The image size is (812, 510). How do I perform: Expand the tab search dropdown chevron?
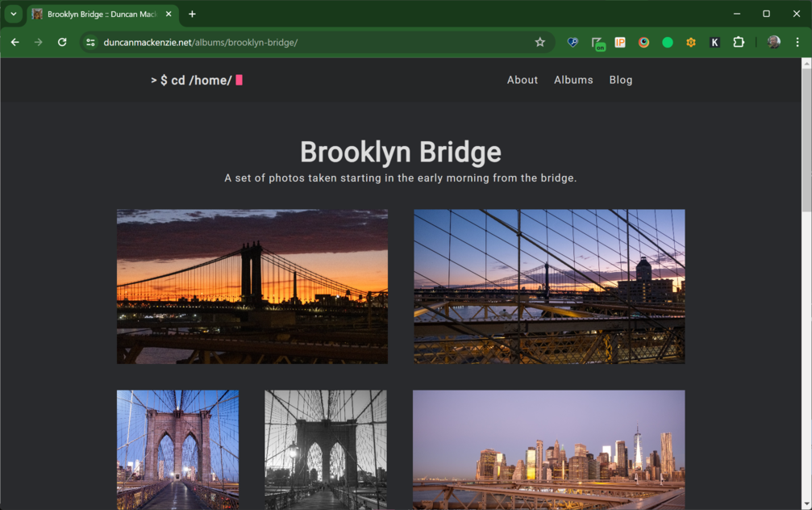coord(14,14)
